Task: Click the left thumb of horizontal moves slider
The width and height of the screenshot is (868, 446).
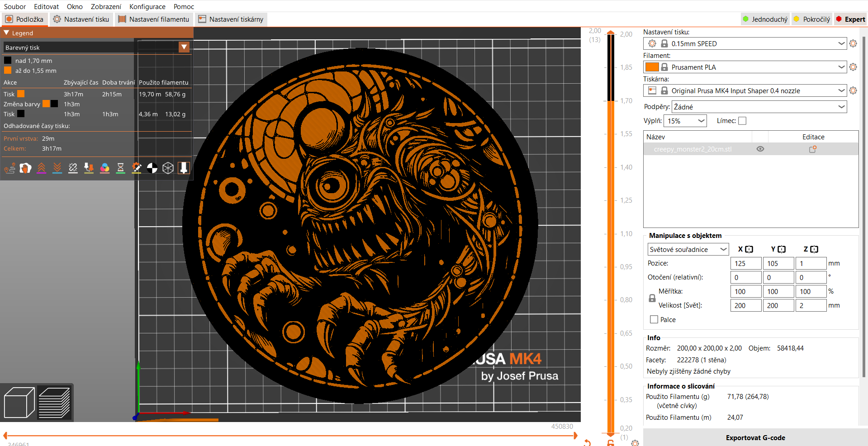Action: coord(5,436)
